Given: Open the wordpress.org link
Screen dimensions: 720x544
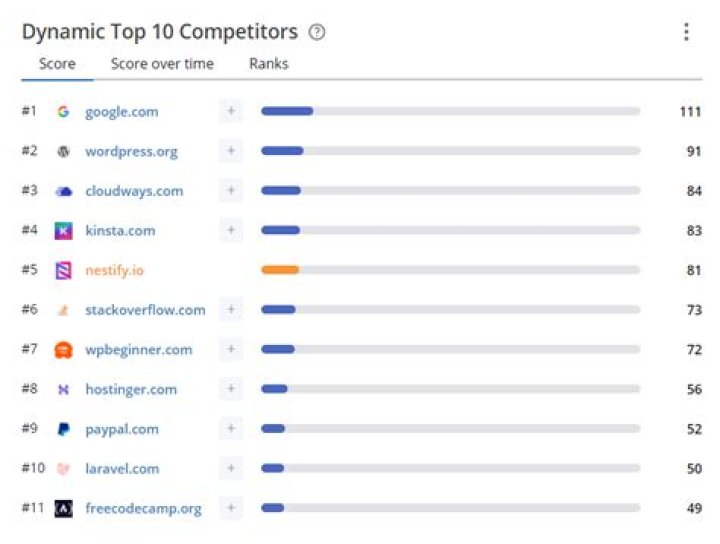Looking at the screenshot, I should pos(131,152).
